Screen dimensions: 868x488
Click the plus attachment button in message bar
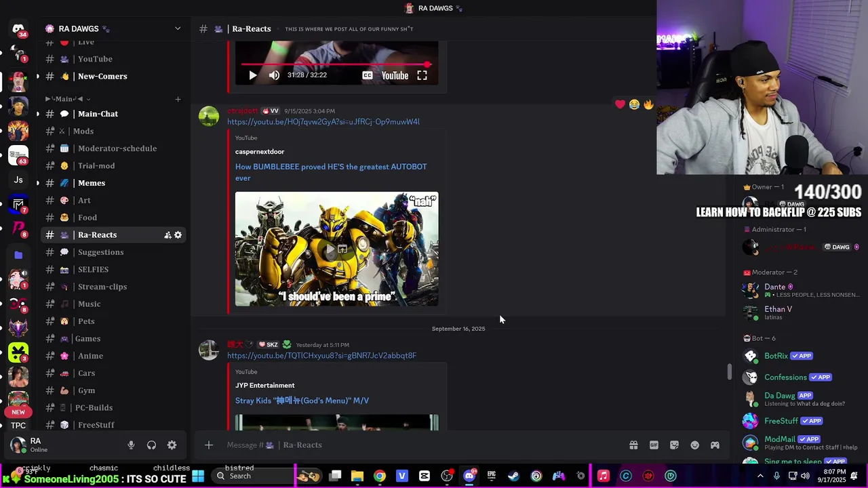point(209,445)
